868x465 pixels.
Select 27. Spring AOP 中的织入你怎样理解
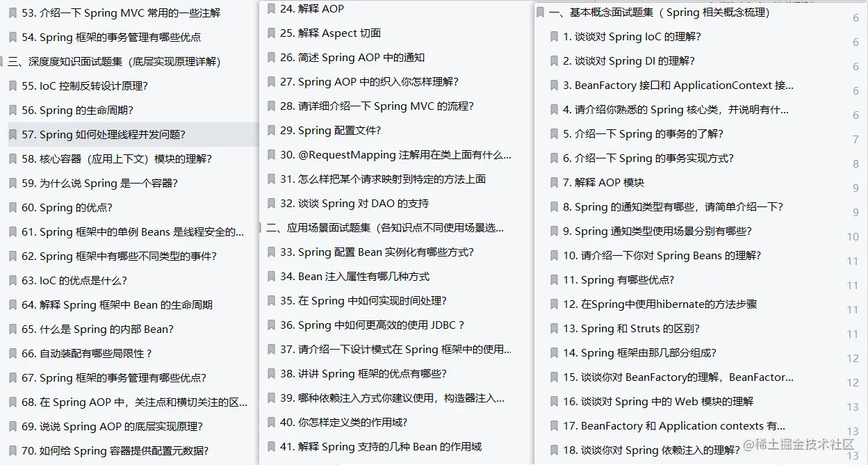pos(369,82)
